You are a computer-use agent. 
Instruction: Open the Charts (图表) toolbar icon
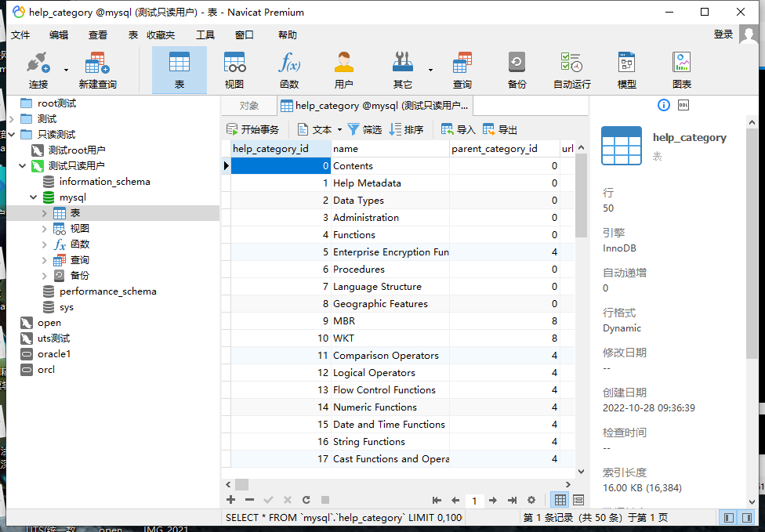[x=682, y=71]
